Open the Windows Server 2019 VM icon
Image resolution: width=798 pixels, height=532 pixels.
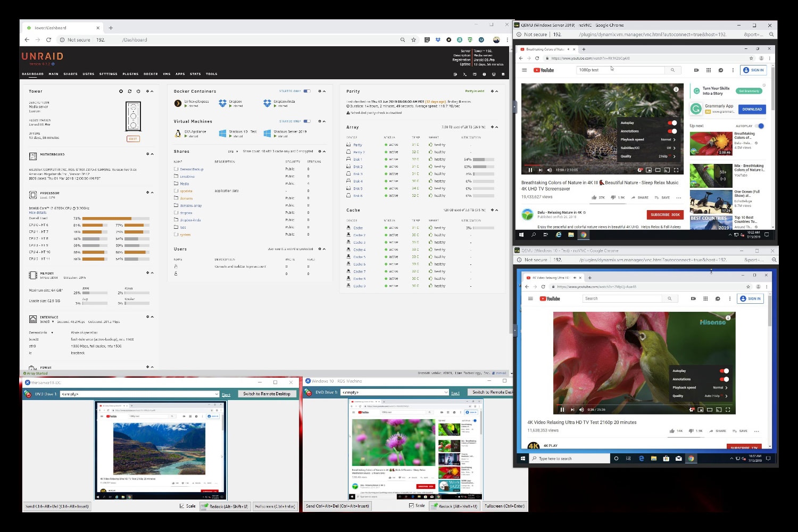(x=267, y=133)
